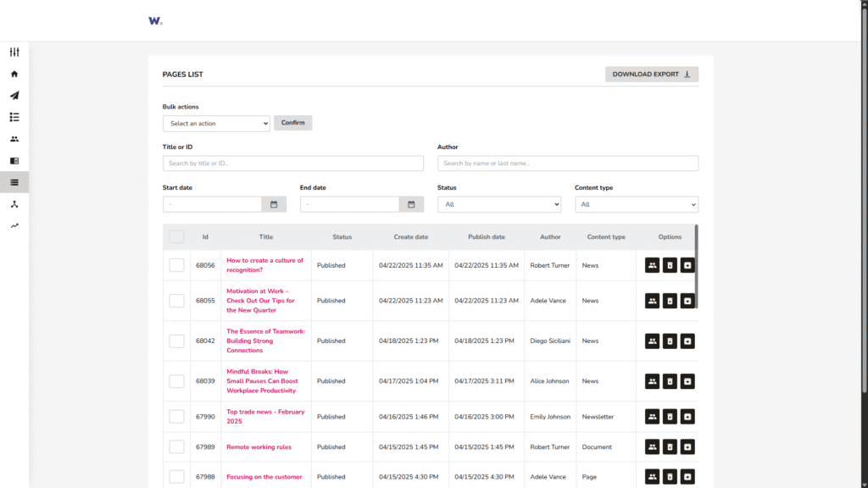Screen dimensions: 868x488
Task: Click archive box icon for page 68042
Action: pos(687,341)
